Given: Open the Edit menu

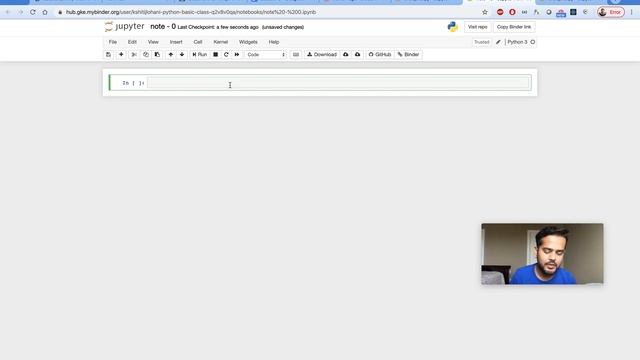Looking at the screenshot, I should [132, 42].
